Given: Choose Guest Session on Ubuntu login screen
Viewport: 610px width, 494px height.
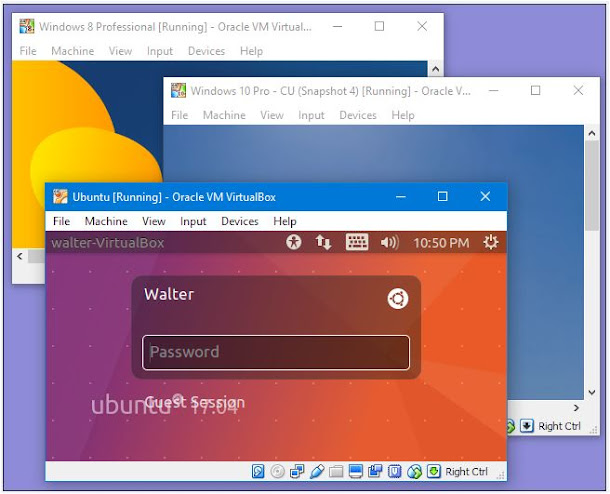Looking at the screenshot, I should pos(195,402).
